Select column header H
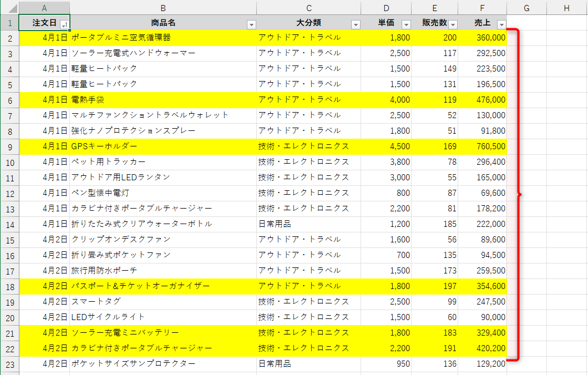588x375 pixels. tap(566, 8)
